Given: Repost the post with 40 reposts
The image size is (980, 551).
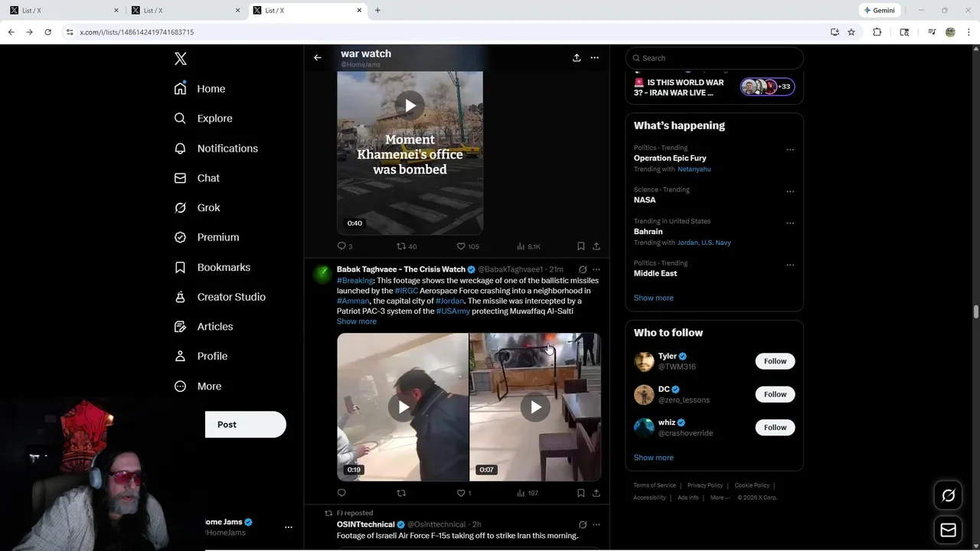Looking at the screenshot, I should point(406,246).
